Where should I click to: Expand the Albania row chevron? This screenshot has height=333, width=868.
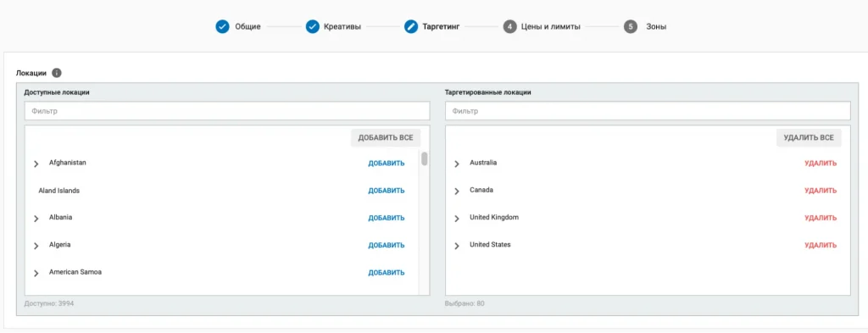pyautogui.click(x=36, y=219)
